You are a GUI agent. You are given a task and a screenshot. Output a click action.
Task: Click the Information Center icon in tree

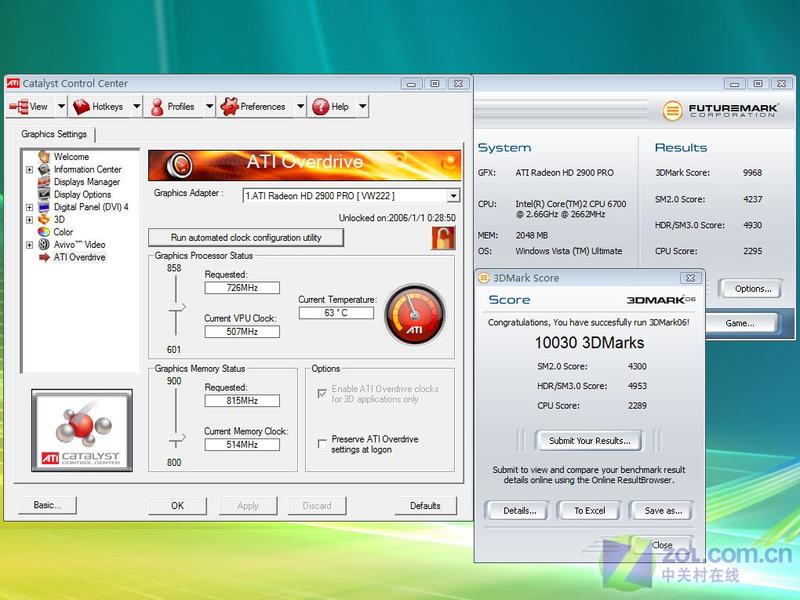pyautogui.click(x=44, y=169)
